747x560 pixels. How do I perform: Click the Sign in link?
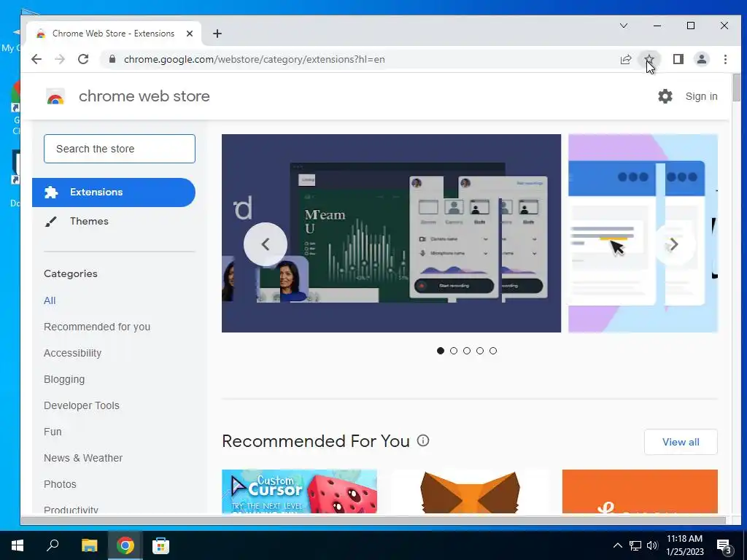701,96
